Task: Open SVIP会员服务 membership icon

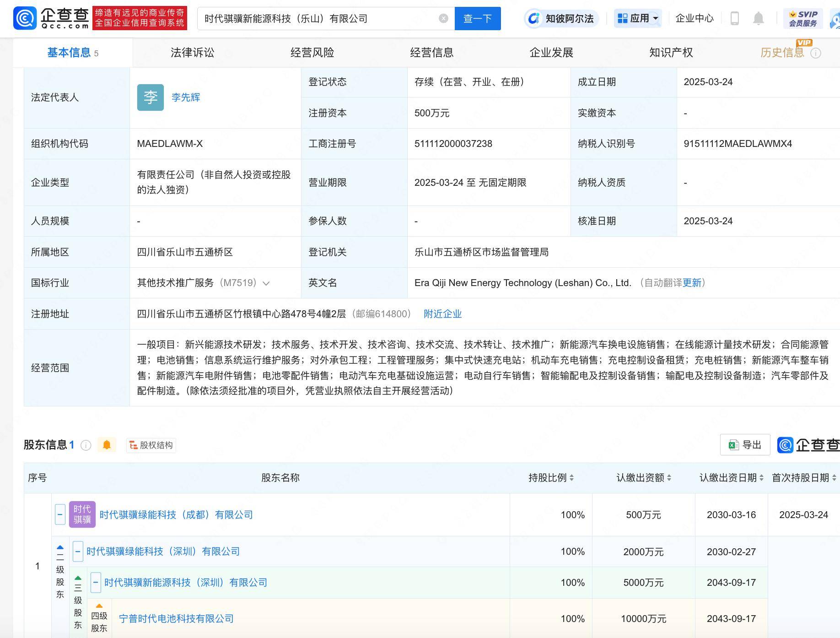Action: pos(803,18)
